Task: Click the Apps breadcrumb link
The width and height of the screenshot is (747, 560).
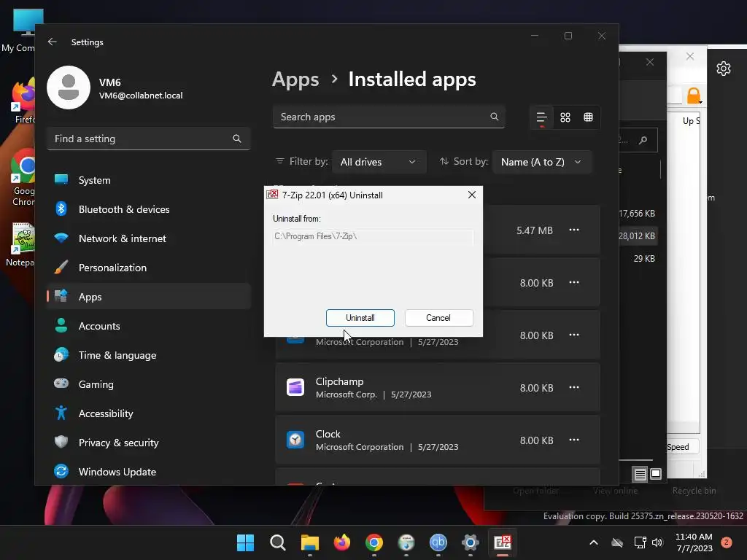Action: click(295, 79)
